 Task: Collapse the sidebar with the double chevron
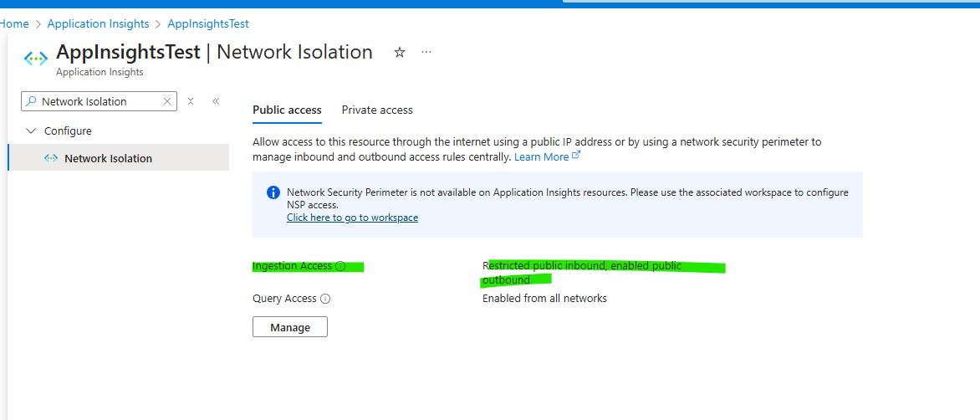tap(216, 101)
